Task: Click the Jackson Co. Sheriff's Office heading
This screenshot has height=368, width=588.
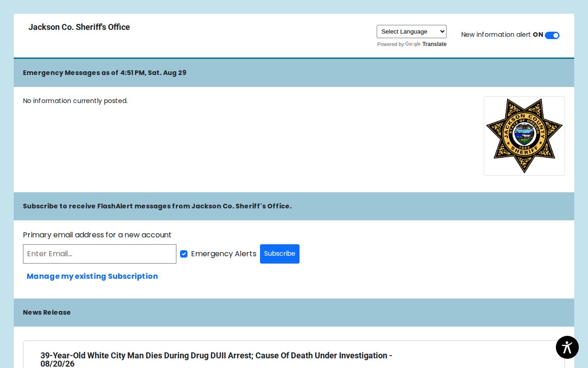Action: (x=79, y=27)
